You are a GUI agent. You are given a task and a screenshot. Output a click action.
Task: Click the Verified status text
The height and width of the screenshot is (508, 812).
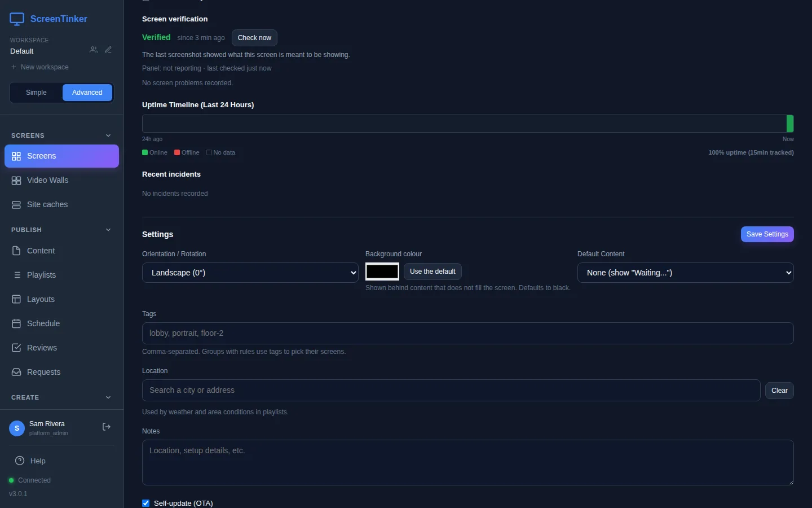156,37
